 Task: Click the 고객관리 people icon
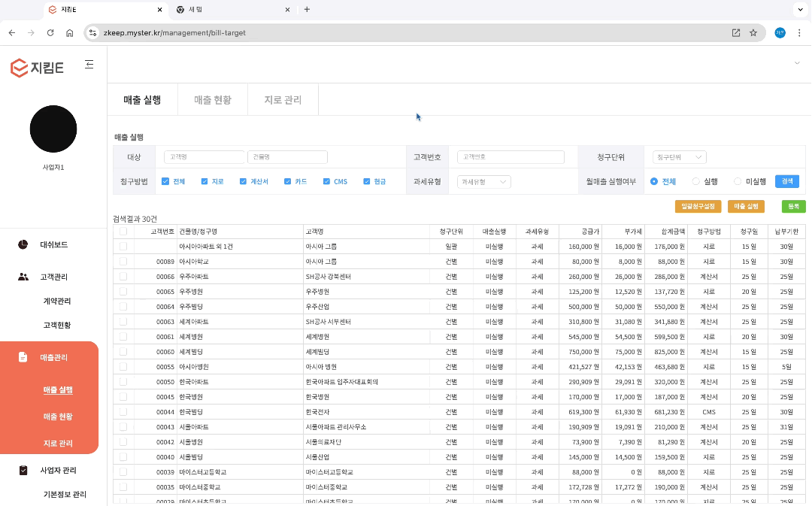23,277
